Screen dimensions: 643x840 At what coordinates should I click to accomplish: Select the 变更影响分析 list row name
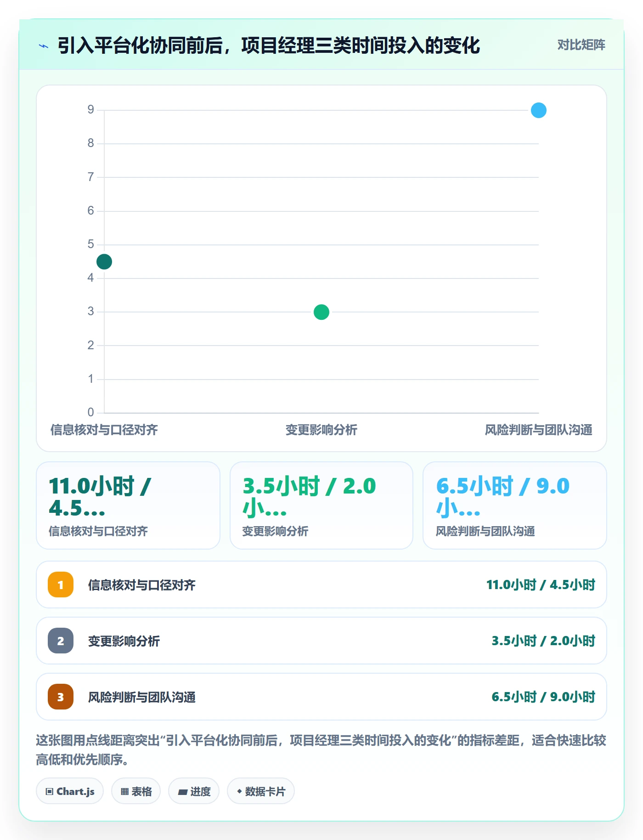[x=124, y=641]
